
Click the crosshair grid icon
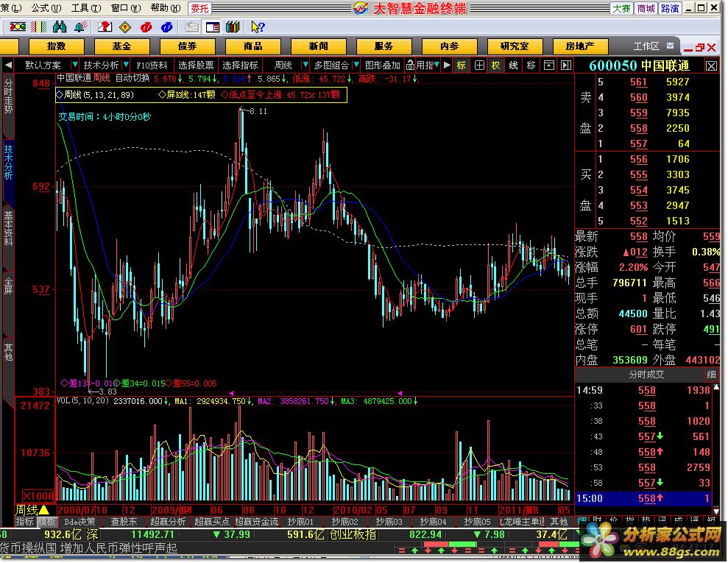click(x=479, y=65)
